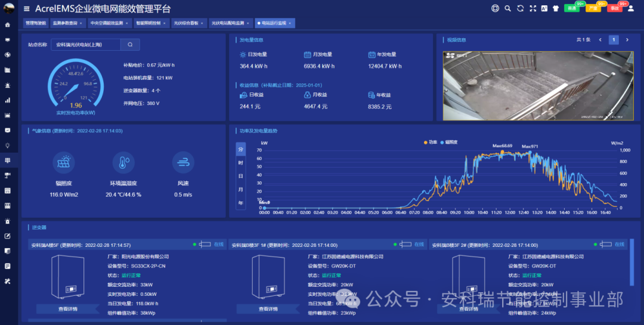Click the magnifier search icon in header

[x=508, y=8]
